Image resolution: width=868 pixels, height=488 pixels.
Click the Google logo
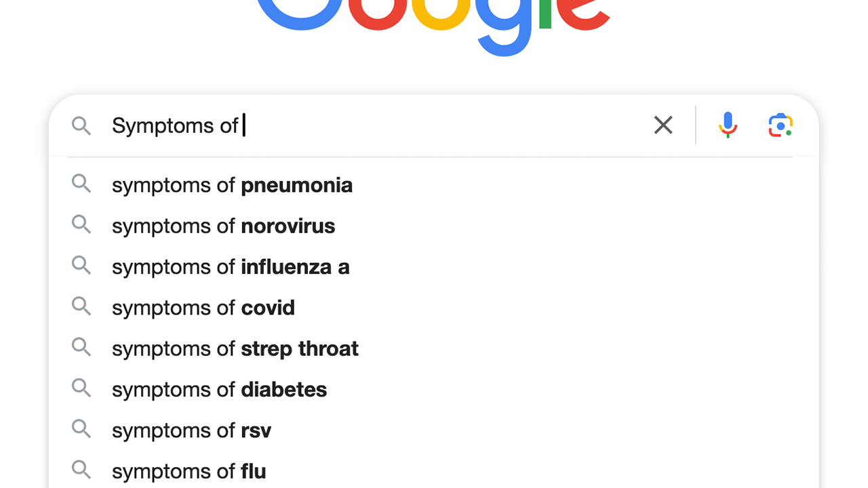433,20
